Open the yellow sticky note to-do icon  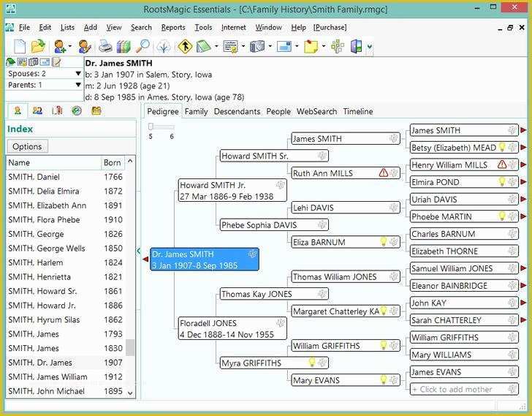(311, 46)
